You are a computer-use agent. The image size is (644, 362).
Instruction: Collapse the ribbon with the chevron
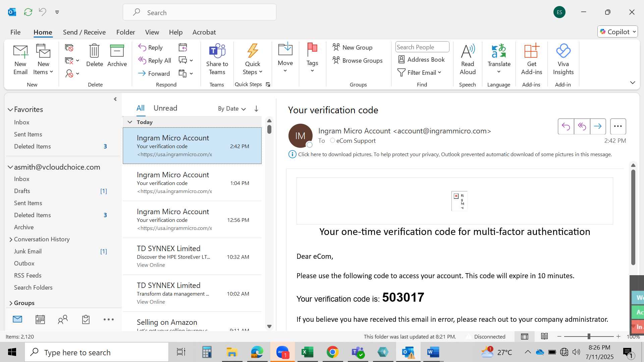(x=633, y=83)
